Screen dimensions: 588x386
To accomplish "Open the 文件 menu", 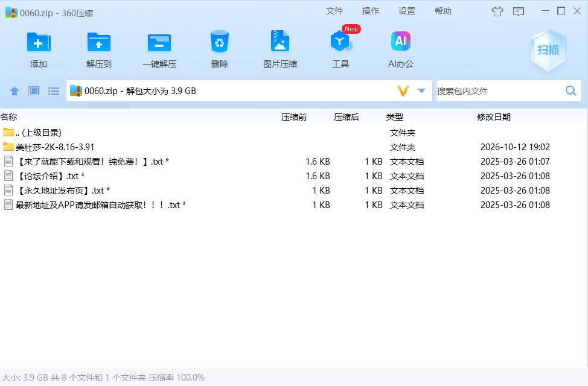I will tap(334, 11).
